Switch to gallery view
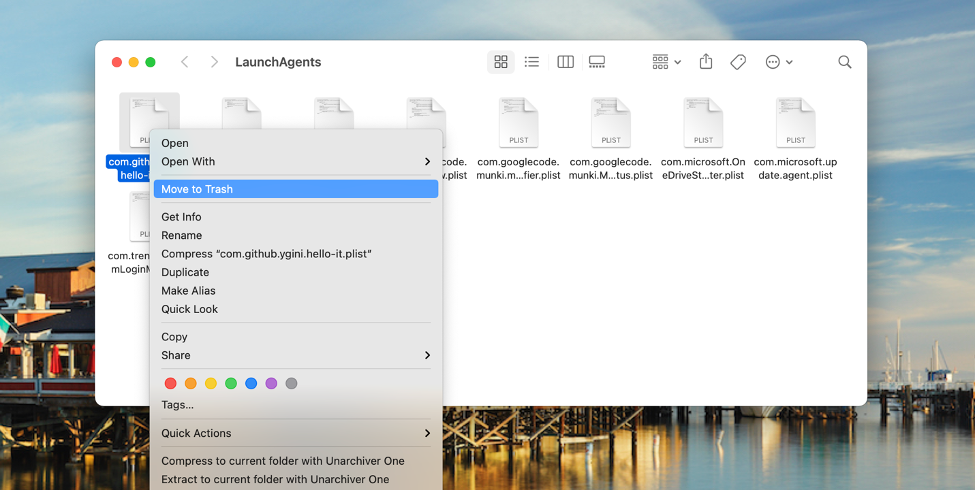This screenshot has width=977, height=491. tap(597, 62)
